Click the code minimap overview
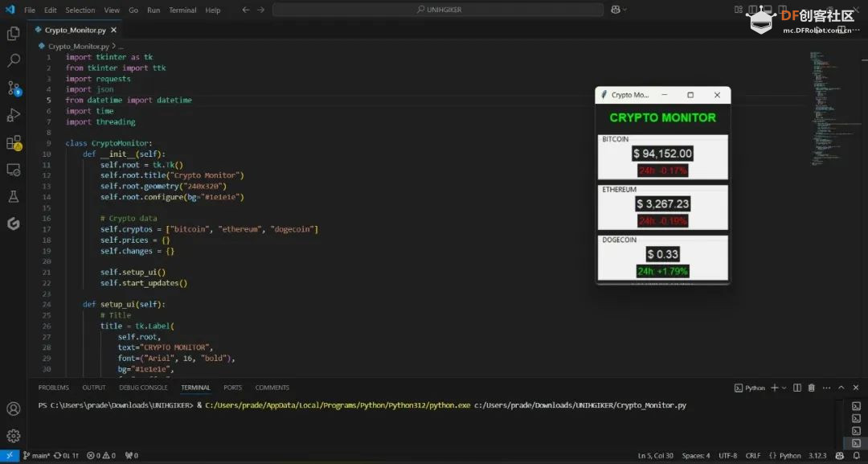Screen dimensions: 868x464 (836, 109)
